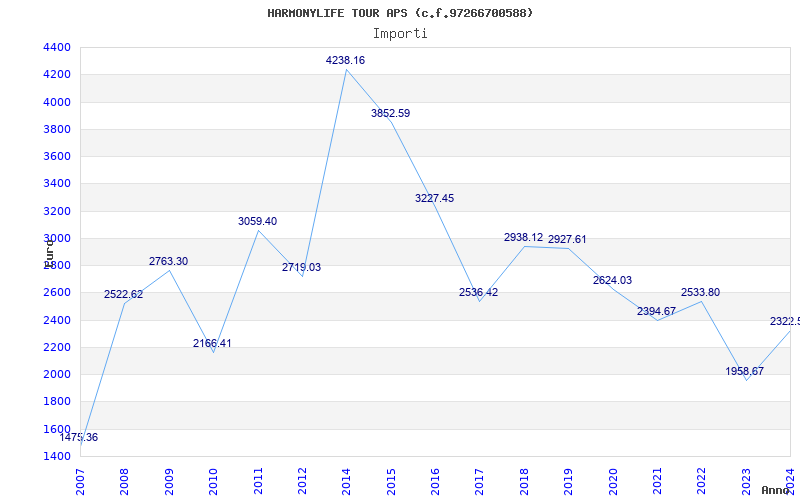Image resolution: width=800 pixels, height=500 pixels.
Task: Click the Importi subtitle
Action: [400, 34]
